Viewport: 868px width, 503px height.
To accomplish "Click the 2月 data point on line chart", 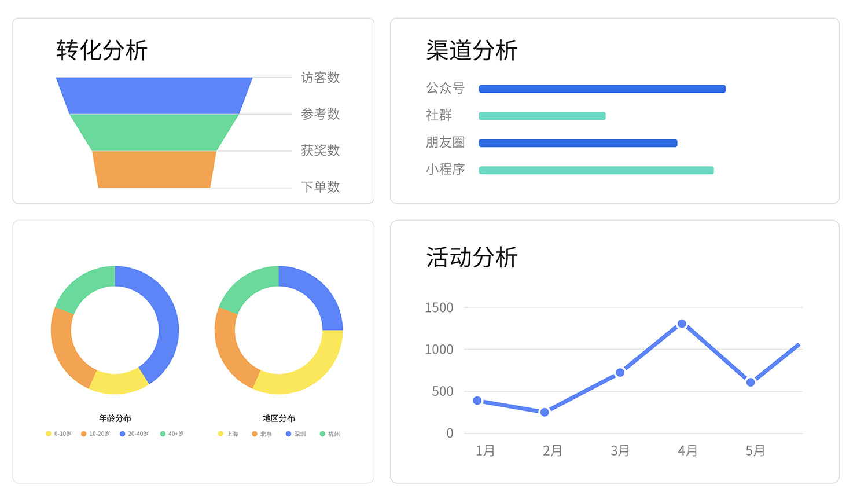I will 545,412.
